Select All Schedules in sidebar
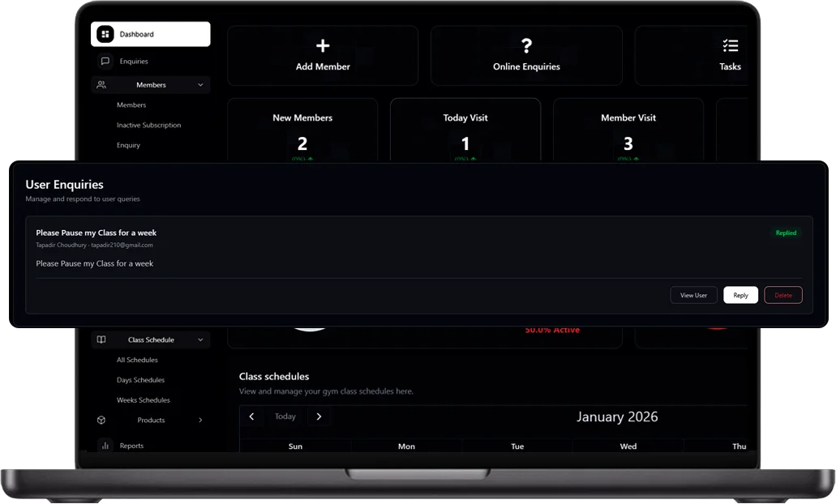836x504 pixels. (137, 360)
